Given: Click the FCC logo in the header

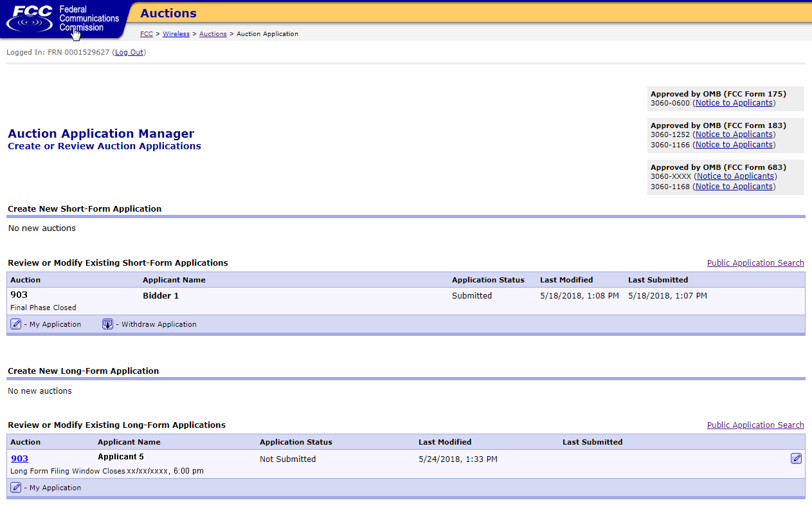Looking at the screenshot, I should coord(62,19).
